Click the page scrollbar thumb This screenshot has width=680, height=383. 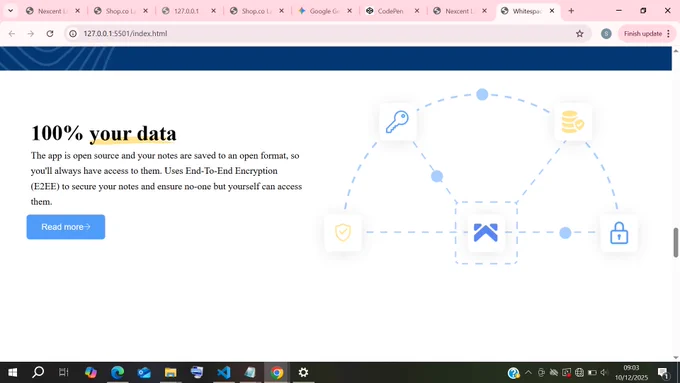[x=676, y=242]
